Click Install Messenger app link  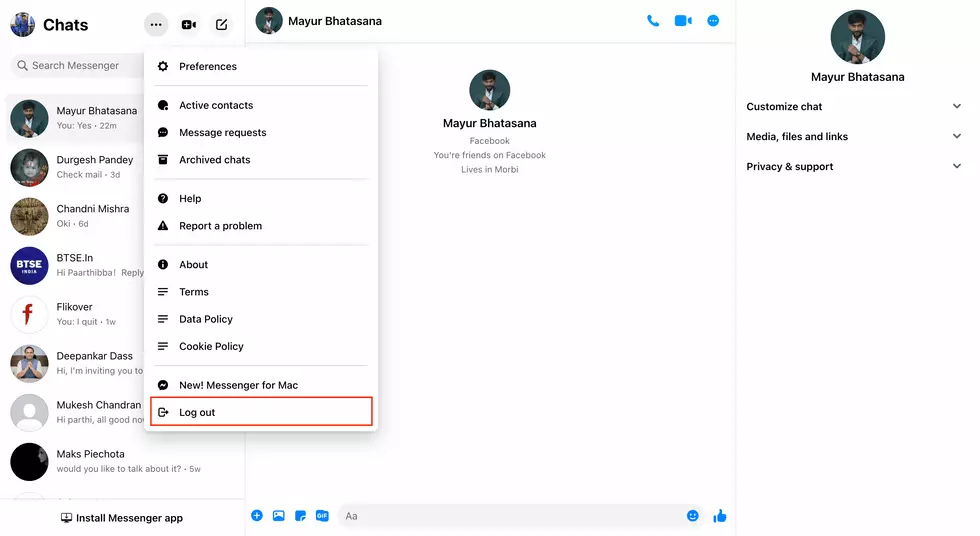[122, 518]
